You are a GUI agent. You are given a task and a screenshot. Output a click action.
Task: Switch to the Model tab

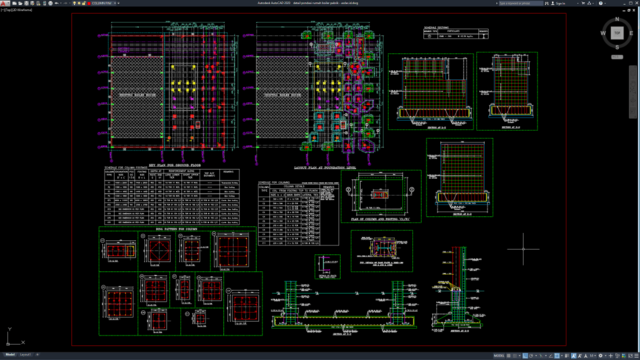(x=10, y=355)
